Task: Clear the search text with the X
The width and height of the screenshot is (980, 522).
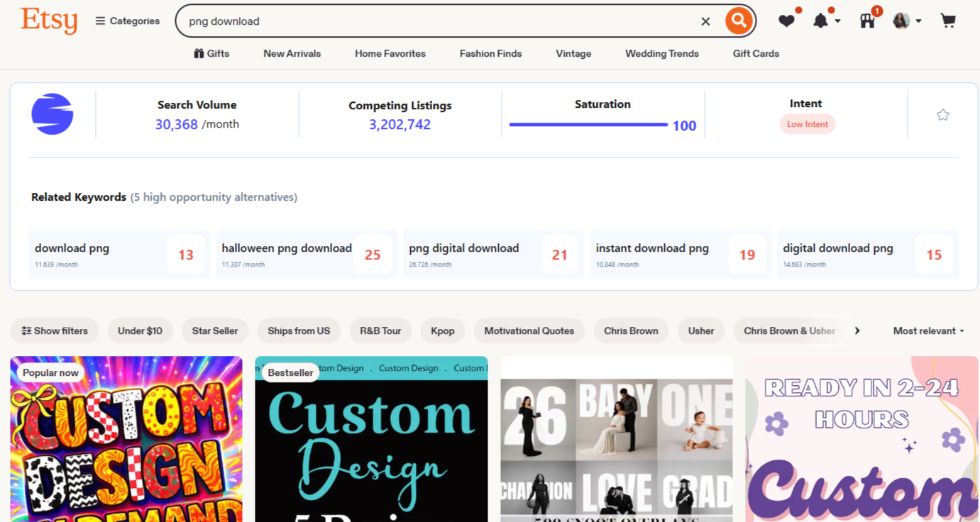Action: click(705, 21)
